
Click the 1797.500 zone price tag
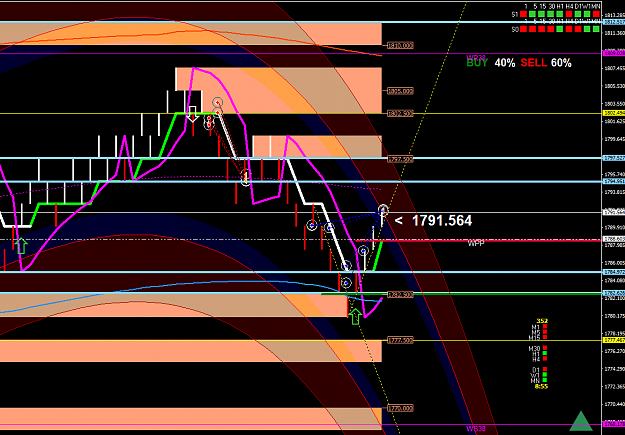click(400, 159)
